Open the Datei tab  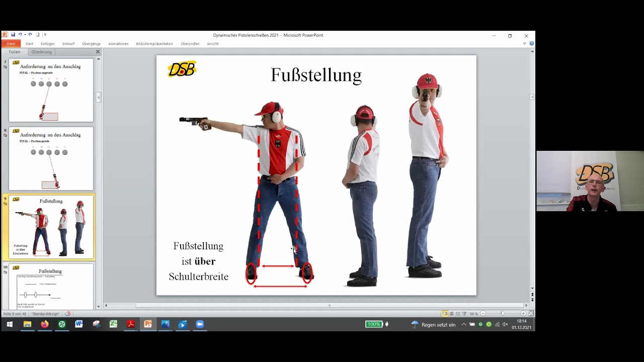(x=11, y=44)
